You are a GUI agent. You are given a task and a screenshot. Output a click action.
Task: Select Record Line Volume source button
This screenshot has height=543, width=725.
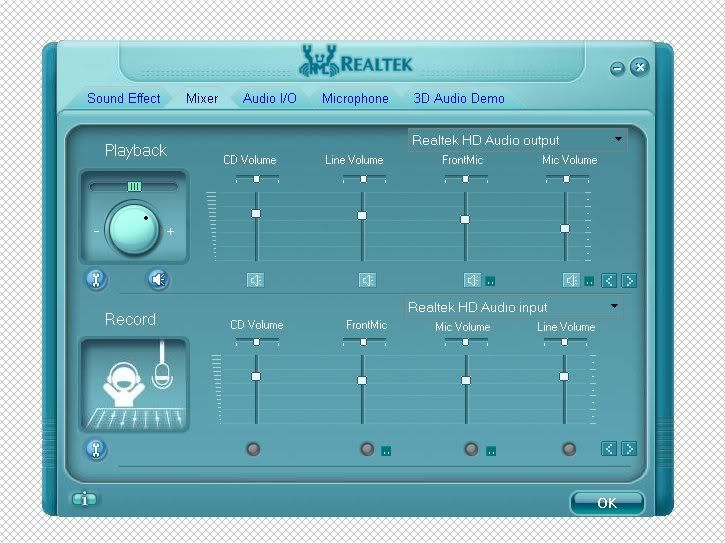click(x=569, y=449)
